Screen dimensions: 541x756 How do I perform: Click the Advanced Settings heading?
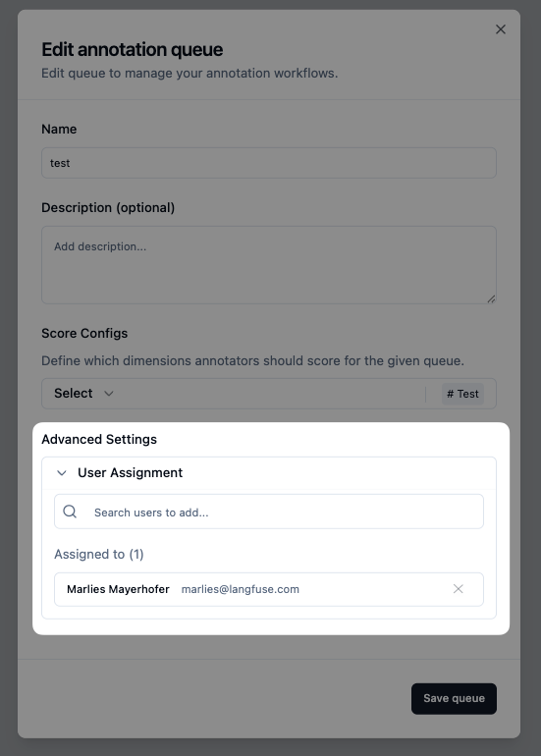(99, 439)
